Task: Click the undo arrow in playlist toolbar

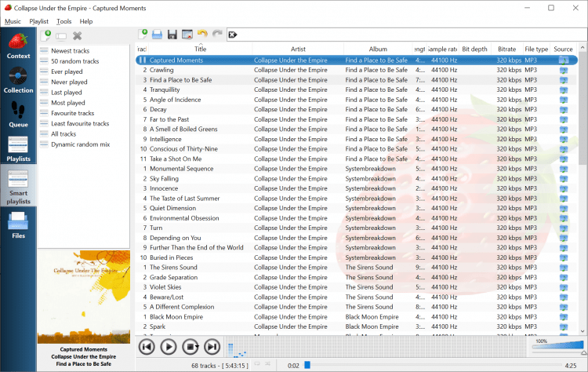Action: (201, 35)
